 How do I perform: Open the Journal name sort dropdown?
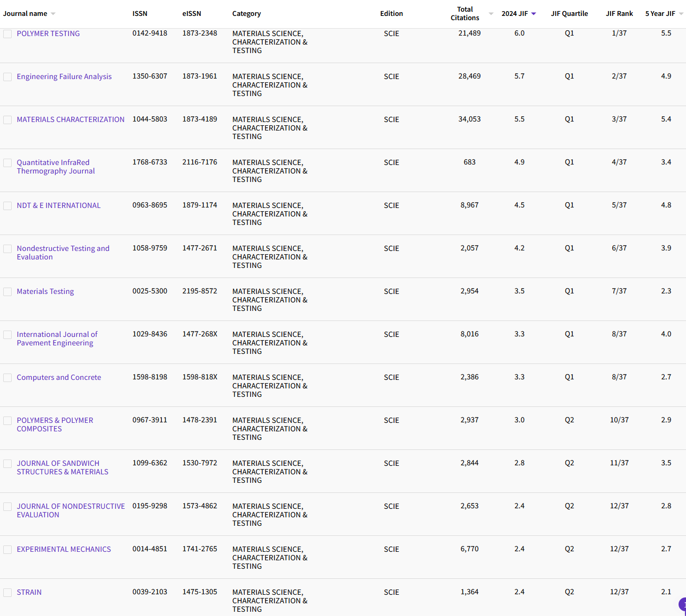pos(53,13)
